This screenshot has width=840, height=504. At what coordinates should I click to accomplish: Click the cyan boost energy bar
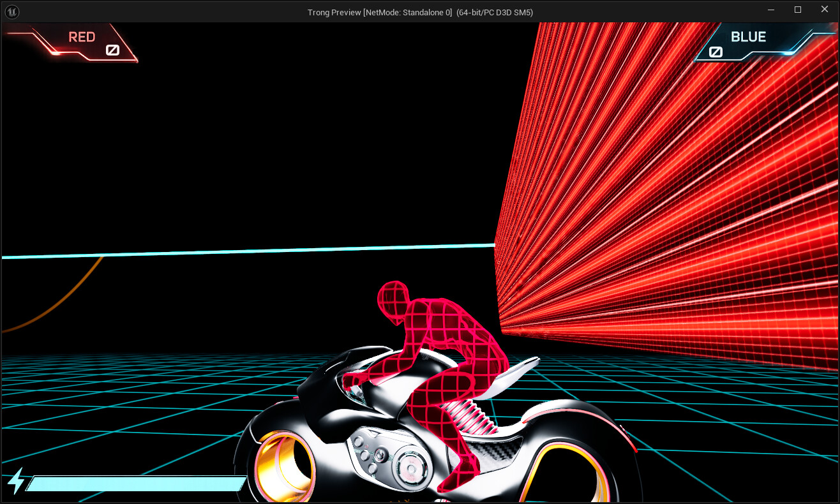136,484
